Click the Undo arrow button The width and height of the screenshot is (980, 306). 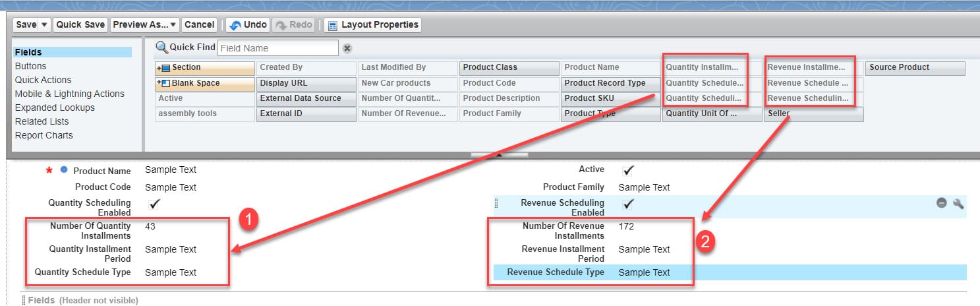coord(247,25)
